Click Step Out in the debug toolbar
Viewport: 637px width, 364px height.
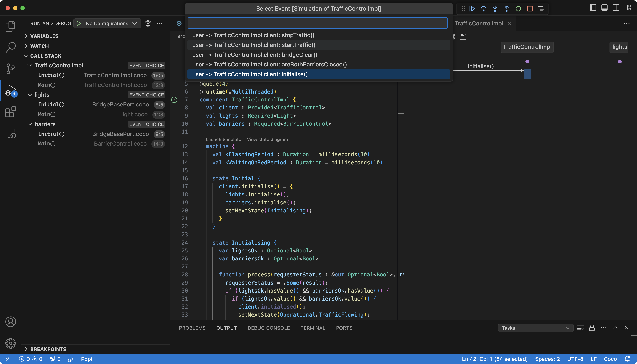pyautogui.click(x=507, y=9)
